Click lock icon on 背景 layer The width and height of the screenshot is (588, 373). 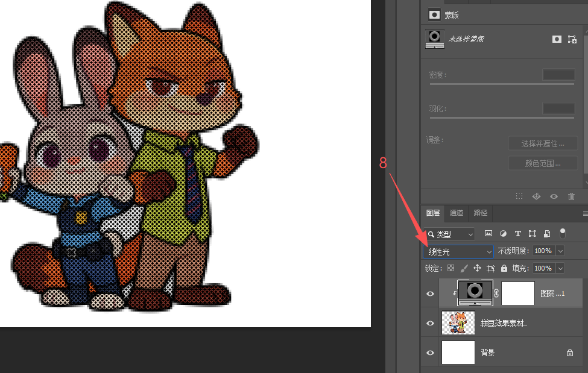pos(570,353)
